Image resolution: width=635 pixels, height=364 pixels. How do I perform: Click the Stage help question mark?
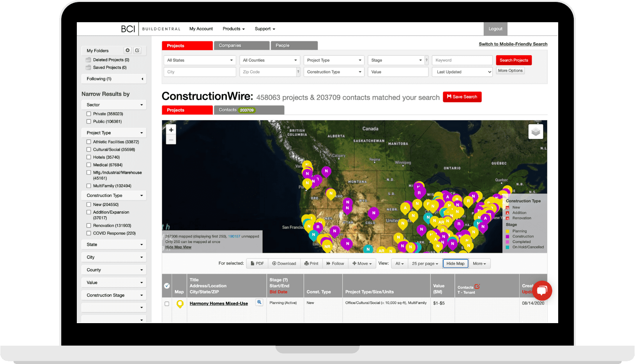[426, 60]
